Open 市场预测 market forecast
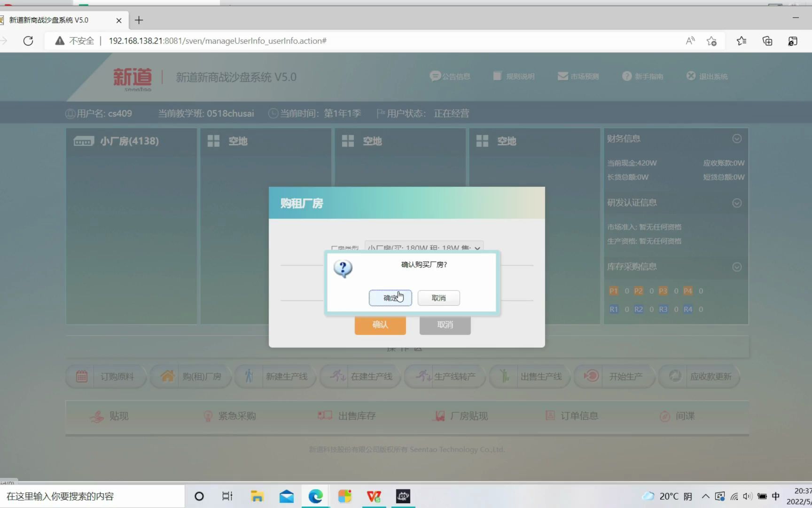 (578, 76)
